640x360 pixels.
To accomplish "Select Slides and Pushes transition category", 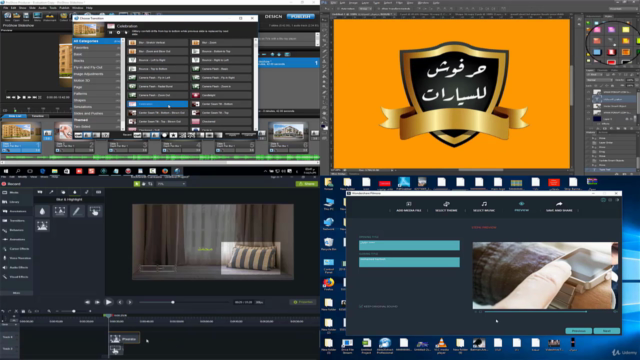I will coord(96,113).
